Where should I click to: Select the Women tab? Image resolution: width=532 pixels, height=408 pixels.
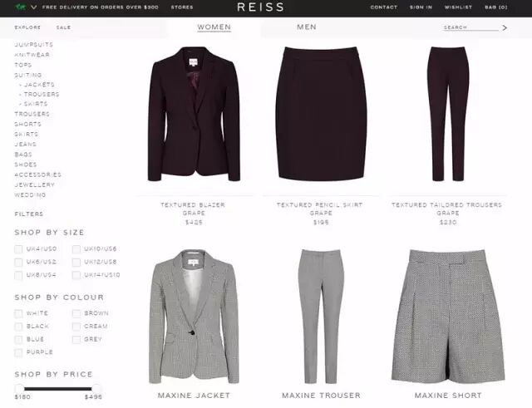pyautogui.click(x=214, y=27)
